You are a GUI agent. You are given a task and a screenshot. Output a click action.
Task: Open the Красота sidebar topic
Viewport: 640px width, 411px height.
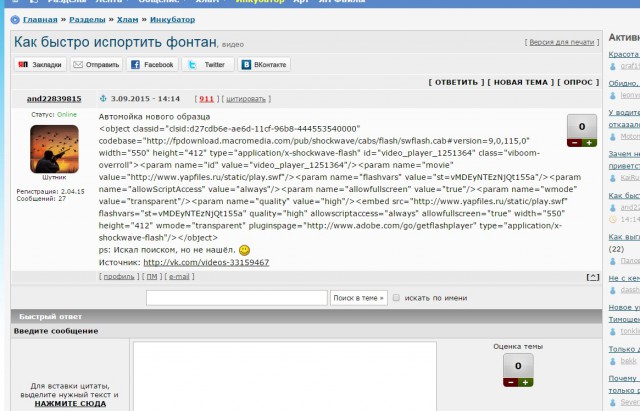(624, 54)
